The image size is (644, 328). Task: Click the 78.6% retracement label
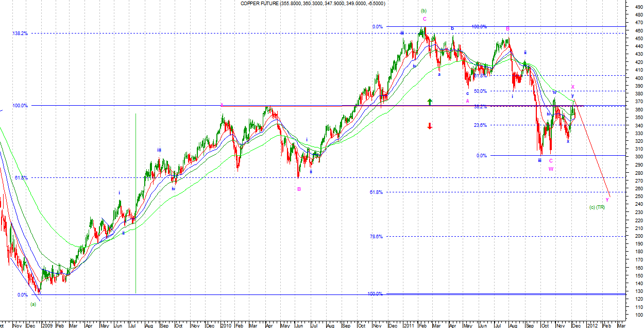click(x=376, y=237)
